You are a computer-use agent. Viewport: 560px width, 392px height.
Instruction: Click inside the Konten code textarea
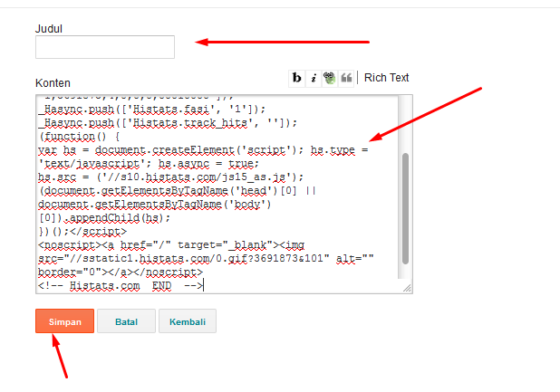click(x=217, y=194)
